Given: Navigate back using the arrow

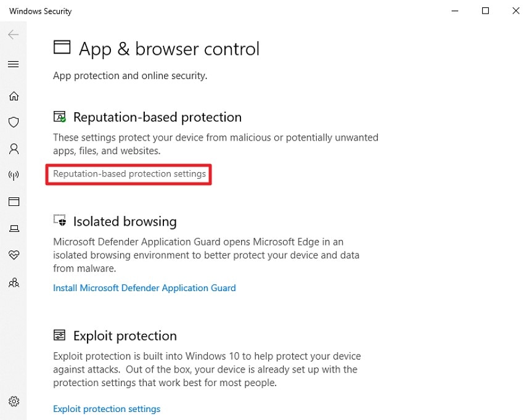Looking at the screenshot, I should click(13, 35).
